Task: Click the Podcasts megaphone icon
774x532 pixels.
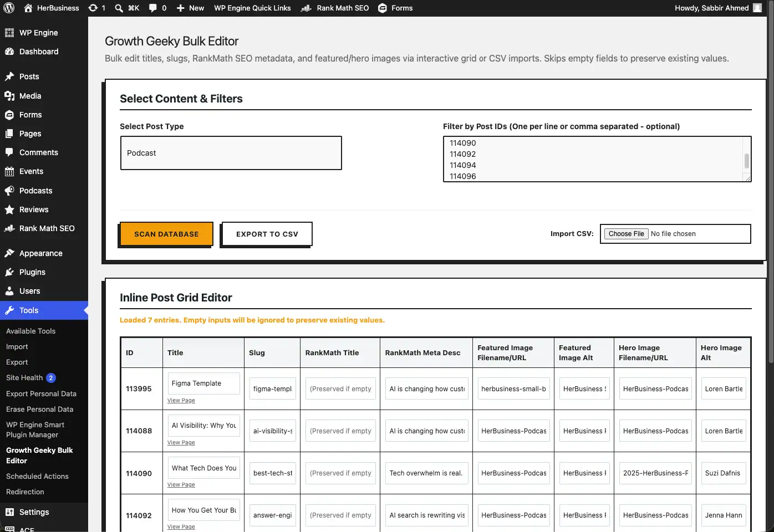Action: (x=9, y=191)
